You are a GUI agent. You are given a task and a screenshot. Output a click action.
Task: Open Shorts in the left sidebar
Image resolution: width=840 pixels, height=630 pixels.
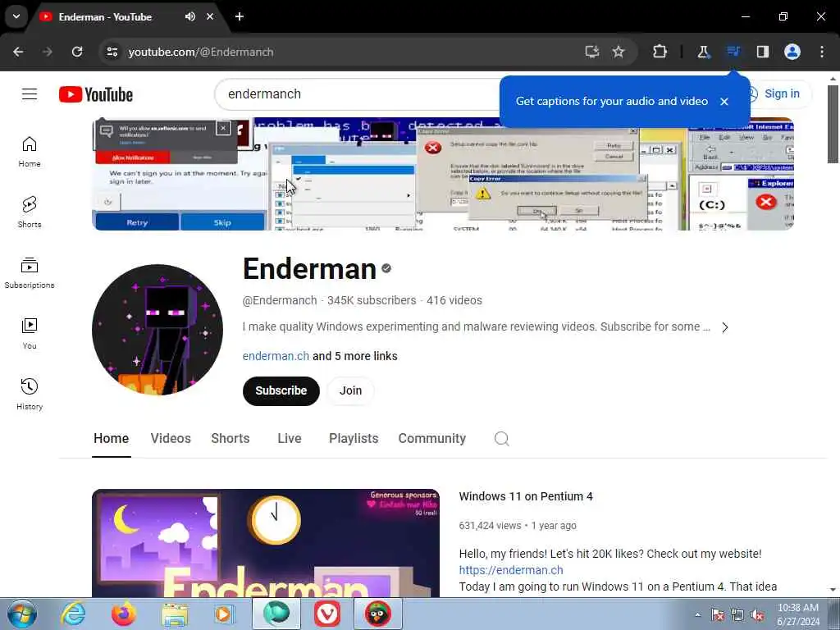(30, 212)
